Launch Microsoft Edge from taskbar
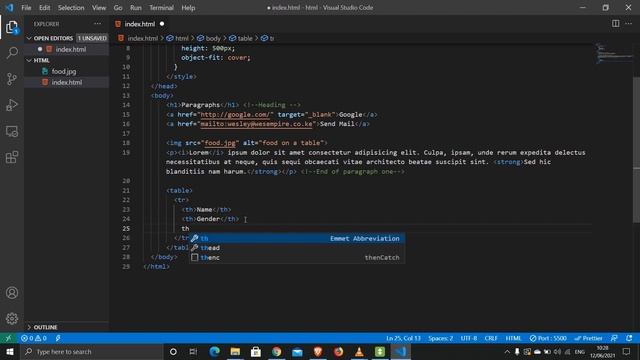Viewport: 640px width, 360px height. click(x=214, y=351)
